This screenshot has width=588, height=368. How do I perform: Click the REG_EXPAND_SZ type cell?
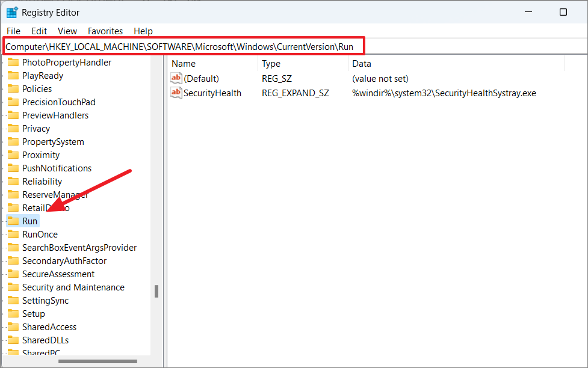(x=296, y=93)
